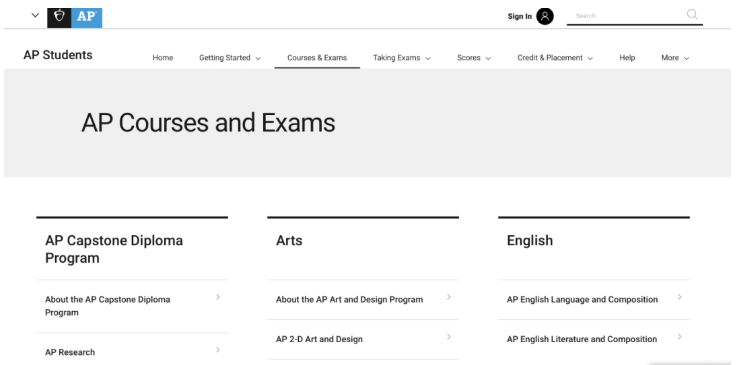Open About the AP Art and Design Program
Image resolution: width=736 pixels, height=365 pixels.
(x=349, y=299)
